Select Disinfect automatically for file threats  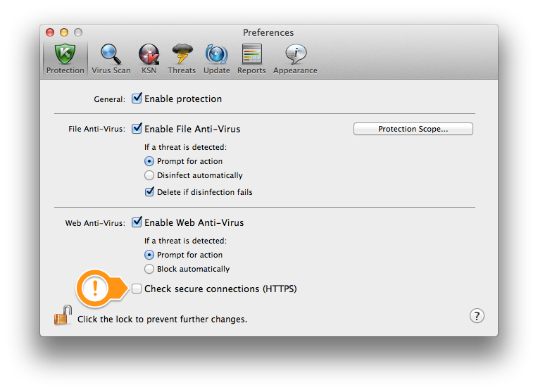pos(149,175)
